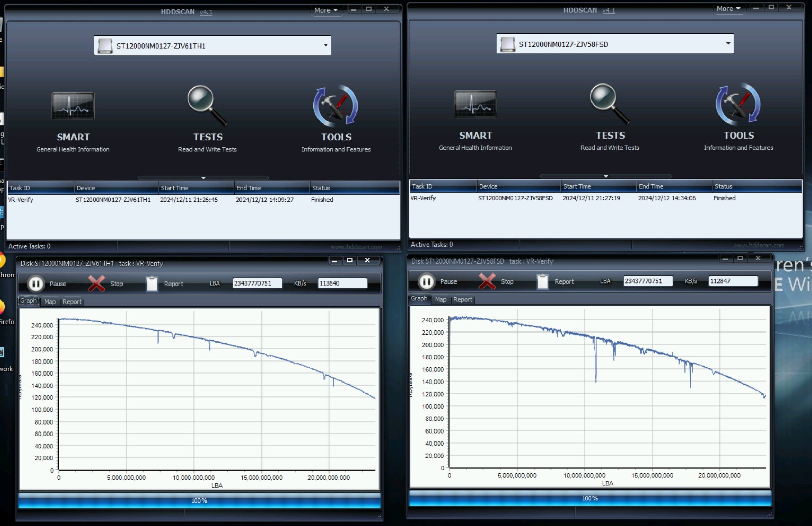Collapse the left window's task panel using the arrow

[203, 178]
